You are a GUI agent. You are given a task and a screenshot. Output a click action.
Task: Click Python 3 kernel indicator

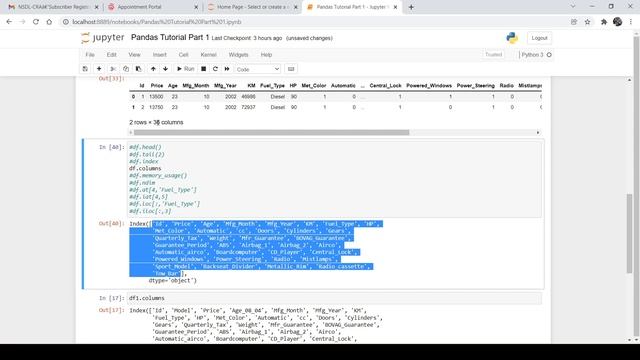click(536, 55)
